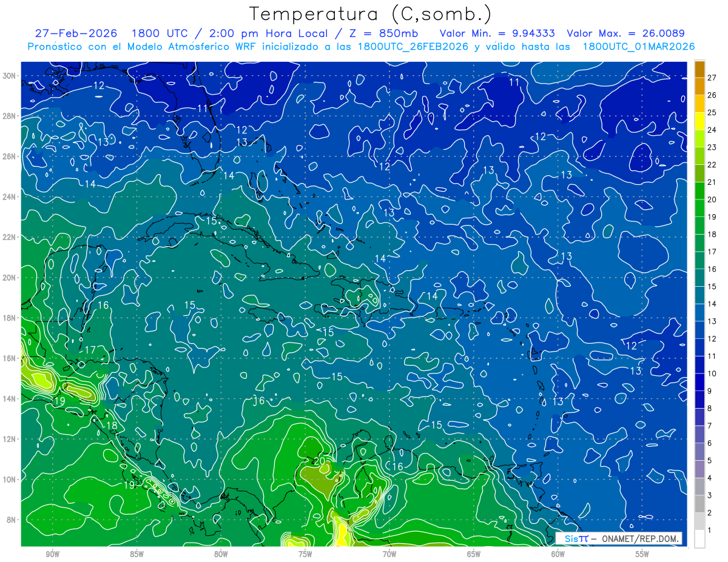Pick the brown colorbar swatch above 27
Image resolution: width=728 pixels, height=562 pixels.
click(x=699, y=69)
